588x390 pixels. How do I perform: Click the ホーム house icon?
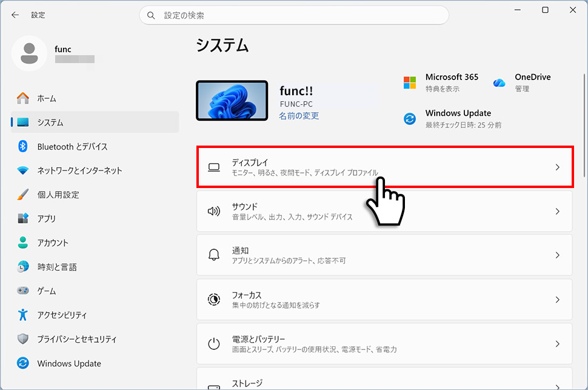pyautogui.click(x=23, y=98)
